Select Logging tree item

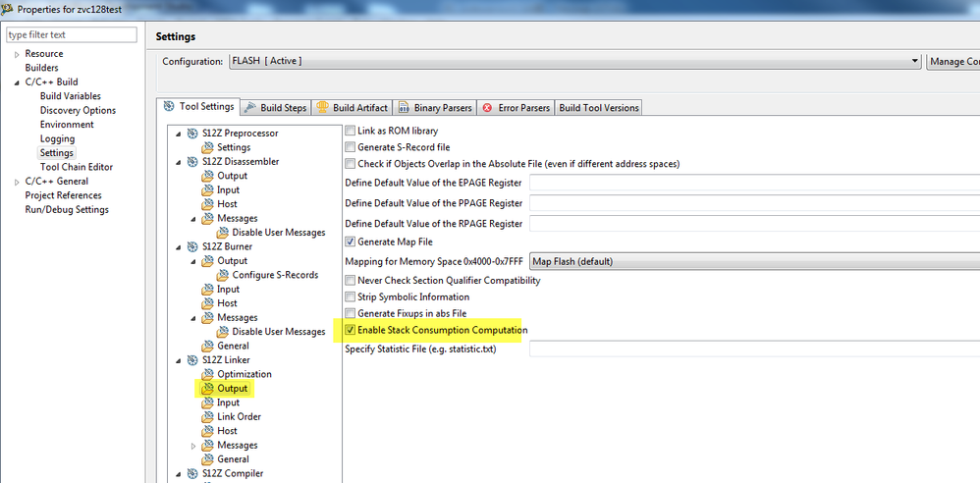point(57,138)
